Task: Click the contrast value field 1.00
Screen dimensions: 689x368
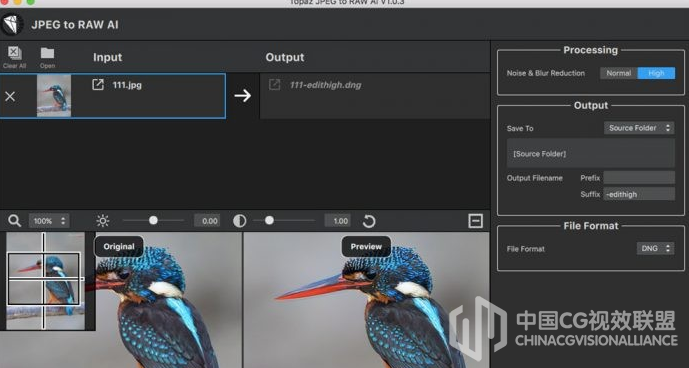Action: [x=337, y=221]
